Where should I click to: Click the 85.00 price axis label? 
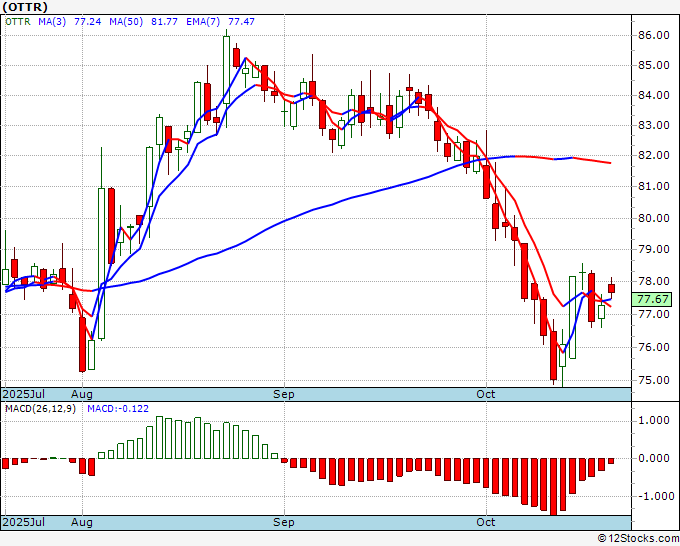click(654, 65)
